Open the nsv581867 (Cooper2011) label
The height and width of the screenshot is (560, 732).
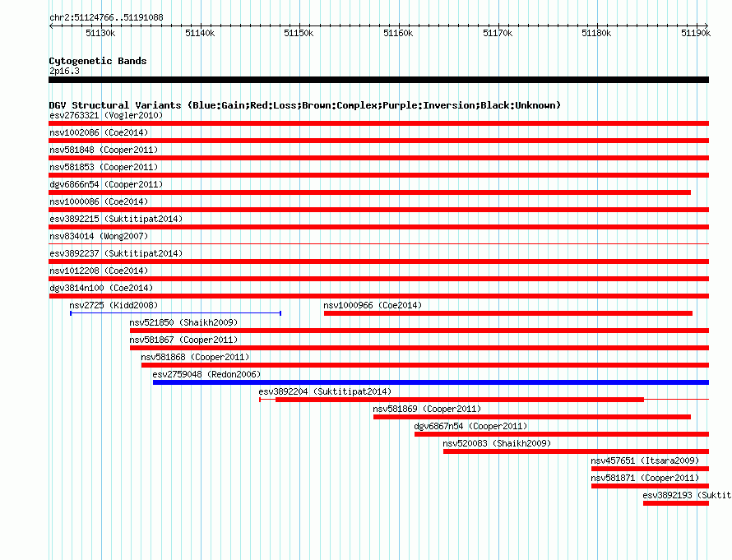pyautogui.click(x=183, y=340)
